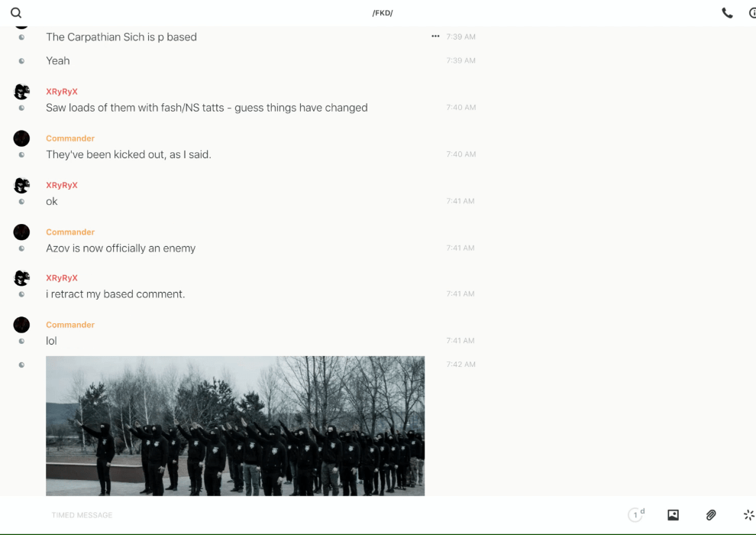Click Commander's avatar above the 'lol' message
Image resolution: width=756 pixels, height=535 pixels.
coord(21,325)
